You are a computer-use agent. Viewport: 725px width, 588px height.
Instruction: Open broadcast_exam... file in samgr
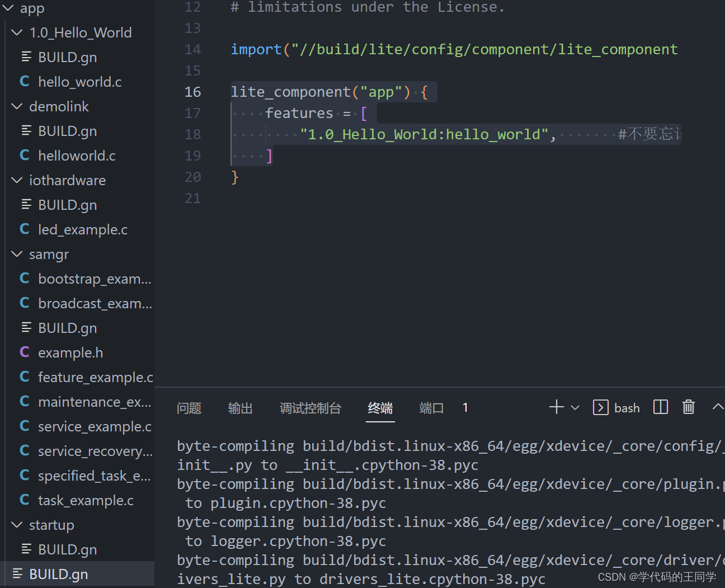(95, 303)
